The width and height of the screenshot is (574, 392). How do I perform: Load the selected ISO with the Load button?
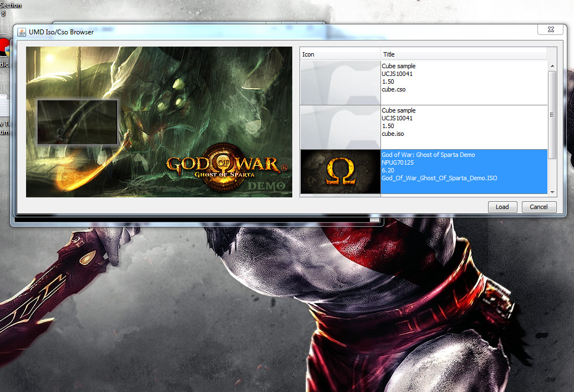[502, 207]
